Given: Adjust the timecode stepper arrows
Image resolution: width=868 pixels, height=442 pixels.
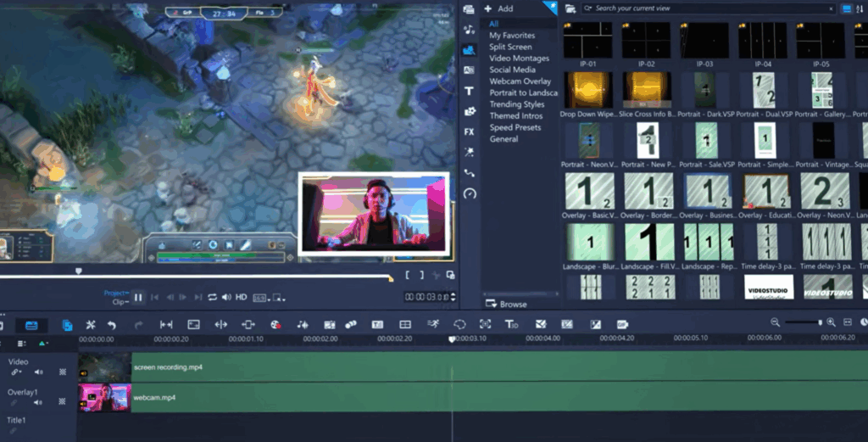Looking at the screenshot, I should (x=453, y=297).
